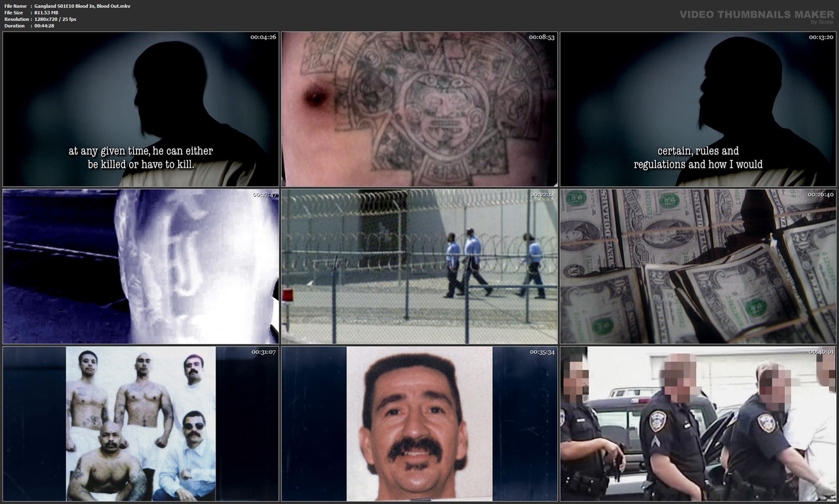Click the timestamp '00:04:26'

point(263,37)
